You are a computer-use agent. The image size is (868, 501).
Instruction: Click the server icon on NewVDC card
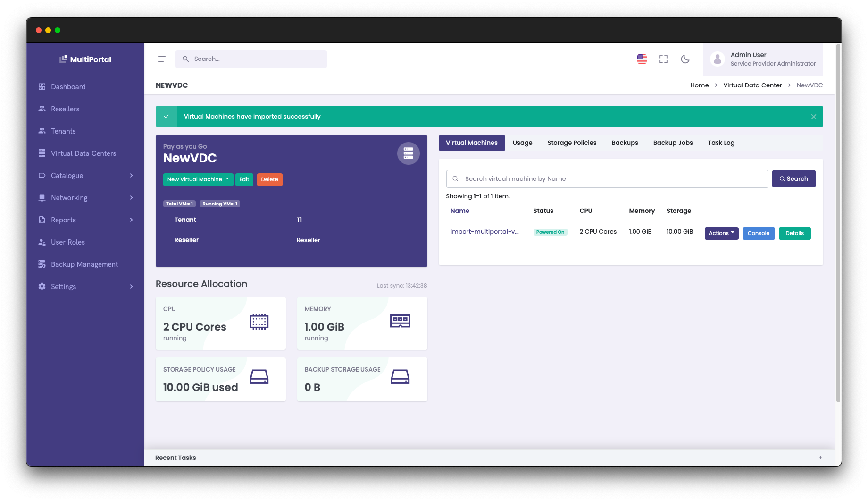408,153
